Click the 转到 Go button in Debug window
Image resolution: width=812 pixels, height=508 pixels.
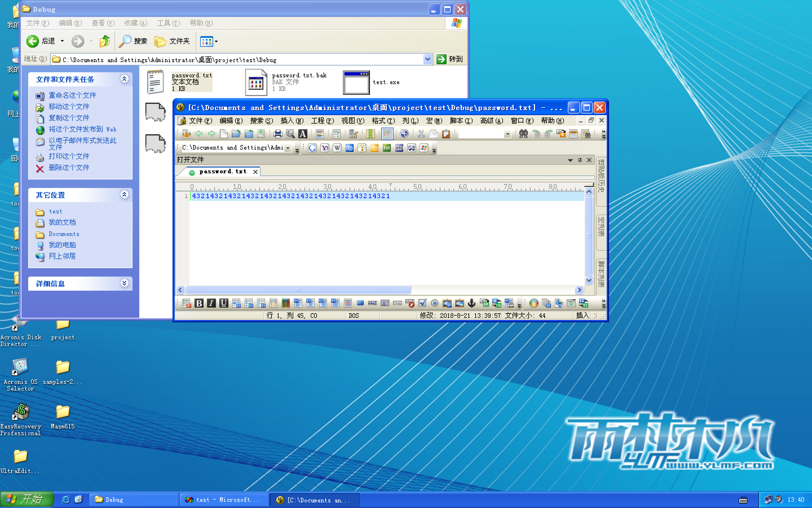(450, 59)
